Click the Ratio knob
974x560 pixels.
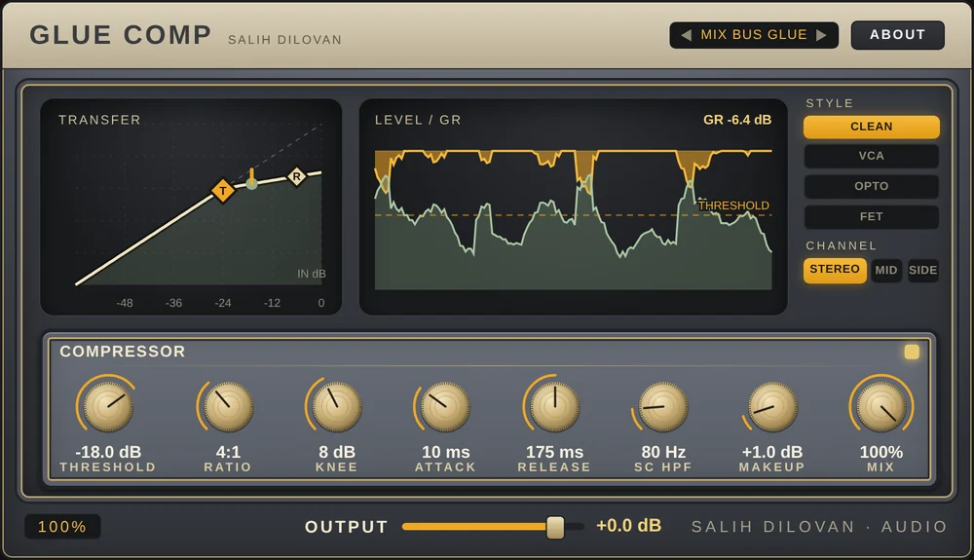click(228, 406)
